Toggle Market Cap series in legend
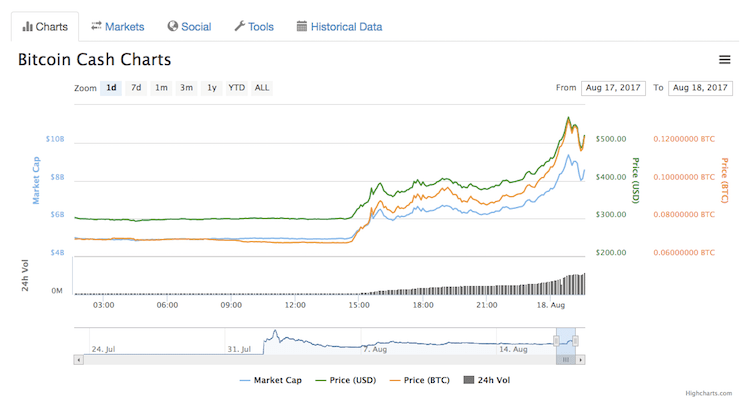This screenshot has width=750, height=407. pyautogui.click(x=270, y=380)
